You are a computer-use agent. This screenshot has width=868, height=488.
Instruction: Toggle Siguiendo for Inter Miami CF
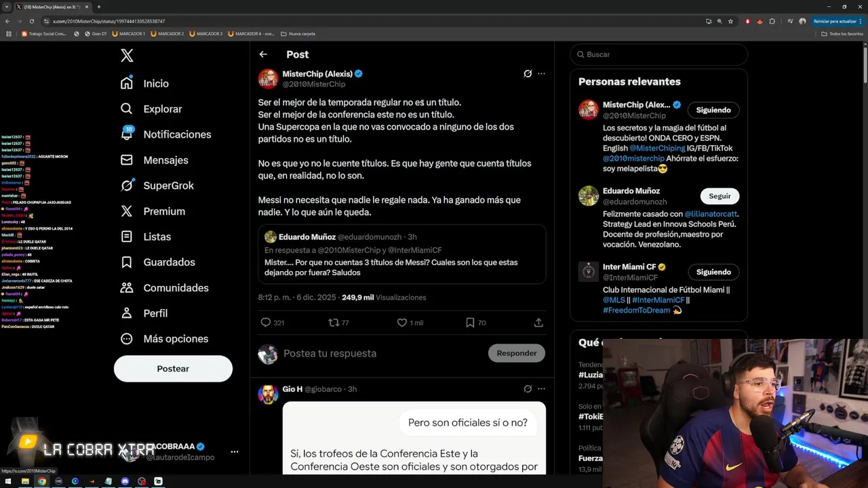click(713, 272)
